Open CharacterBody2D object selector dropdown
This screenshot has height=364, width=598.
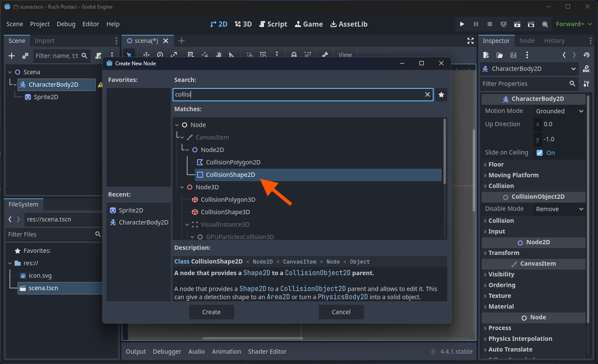click(x=530, y=69)
